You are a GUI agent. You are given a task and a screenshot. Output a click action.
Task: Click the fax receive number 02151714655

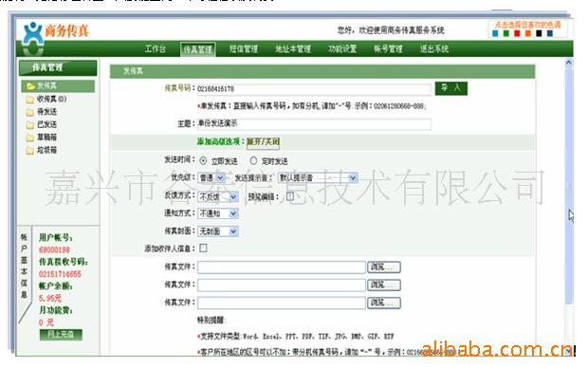click(60, 274)
